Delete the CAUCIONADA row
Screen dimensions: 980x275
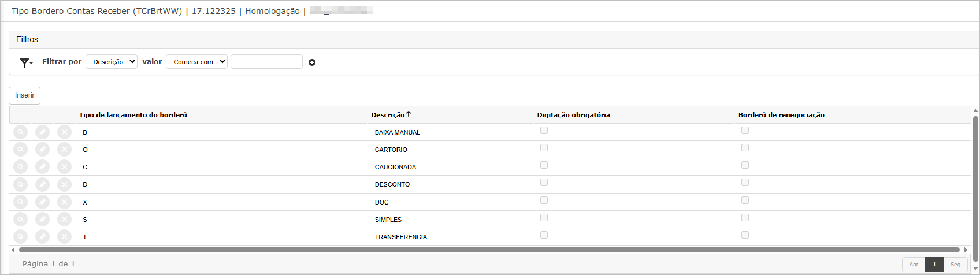(x=64, y=167)
